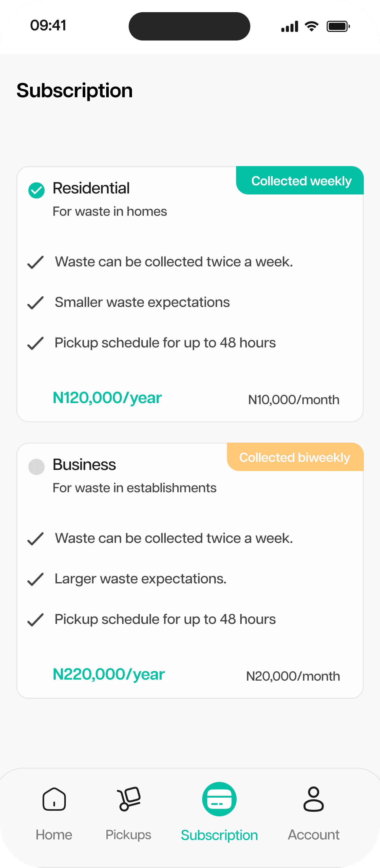Switch to the Home tab label

pos(54,835)
